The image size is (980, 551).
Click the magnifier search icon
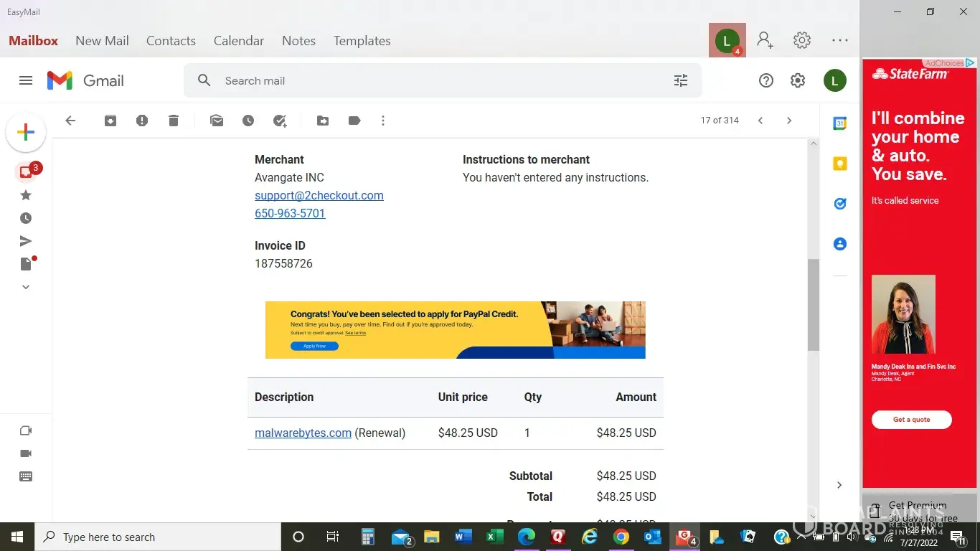[x=204, y=80]
